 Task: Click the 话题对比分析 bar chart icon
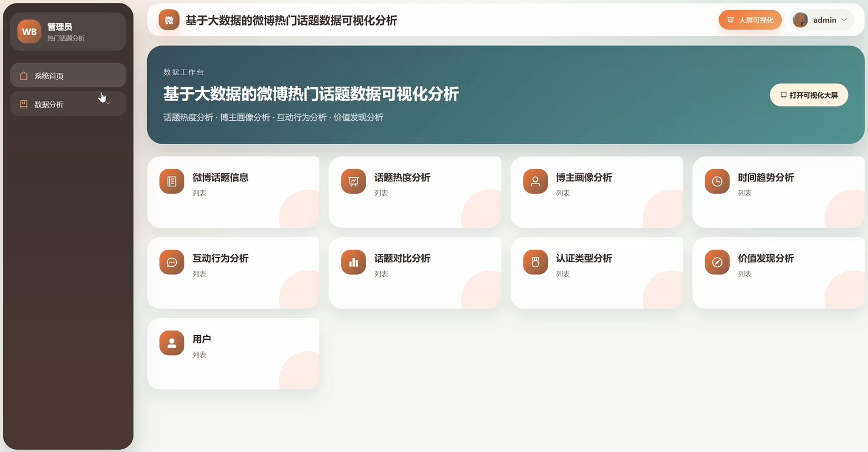click(354, 262)
